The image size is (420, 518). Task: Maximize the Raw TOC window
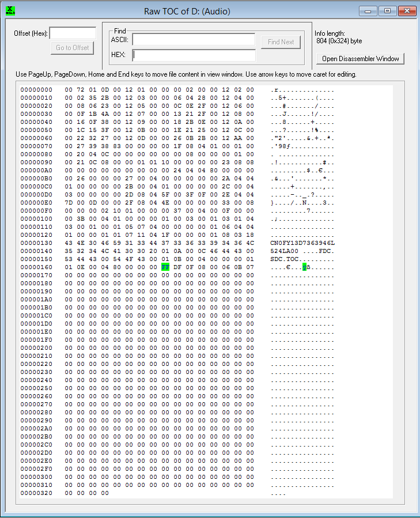[387, 11]
